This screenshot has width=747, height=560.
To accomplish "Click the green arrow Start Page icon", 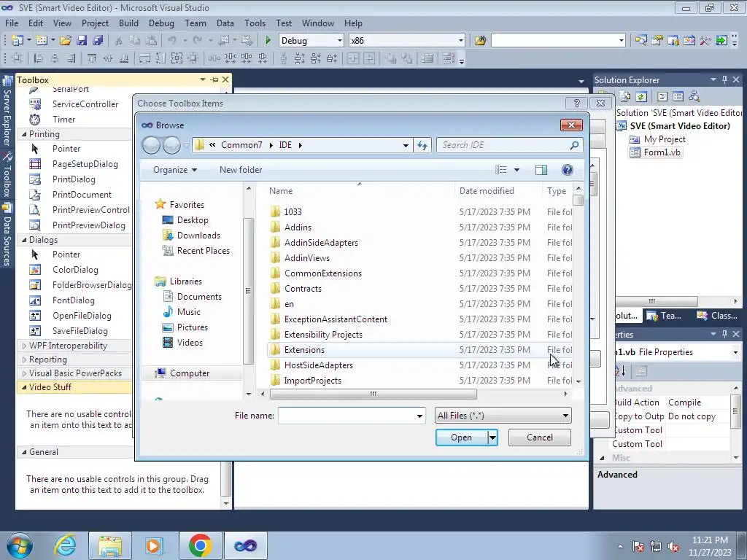I will coord(721,41).
